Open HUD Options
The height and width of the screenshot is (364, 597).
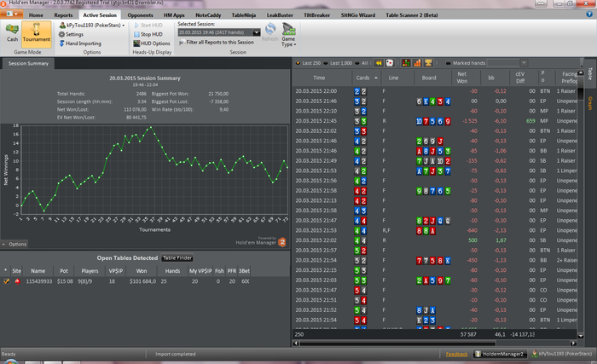[x=154, y=43]
